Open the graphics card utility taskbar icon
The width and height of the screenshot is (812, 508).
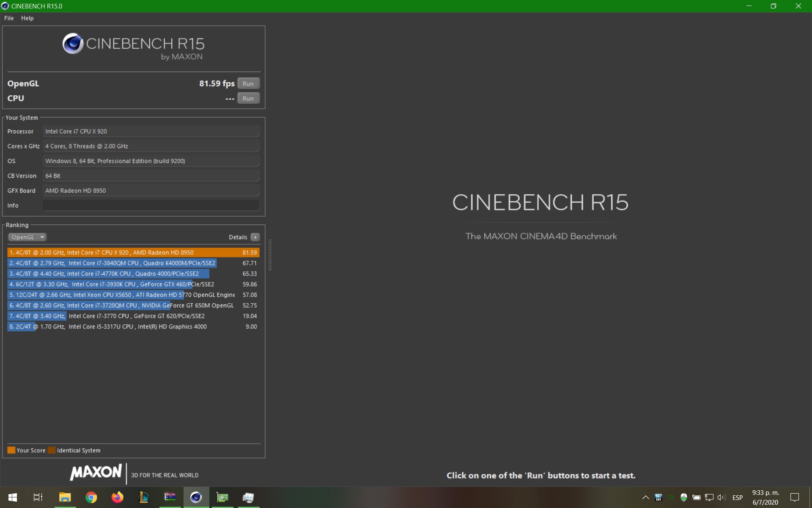click(222, 497)
